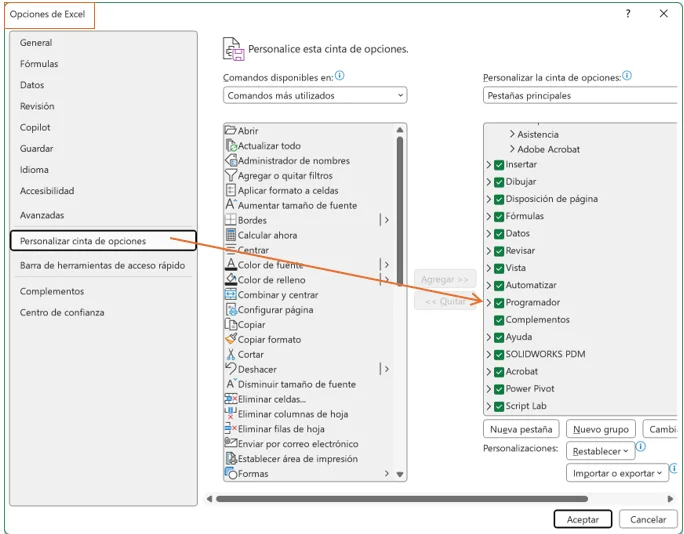This screenshot has height=534, width=684.
Task: Click the Disminuir tamaño de fuente icon
Action: [231, 383]
